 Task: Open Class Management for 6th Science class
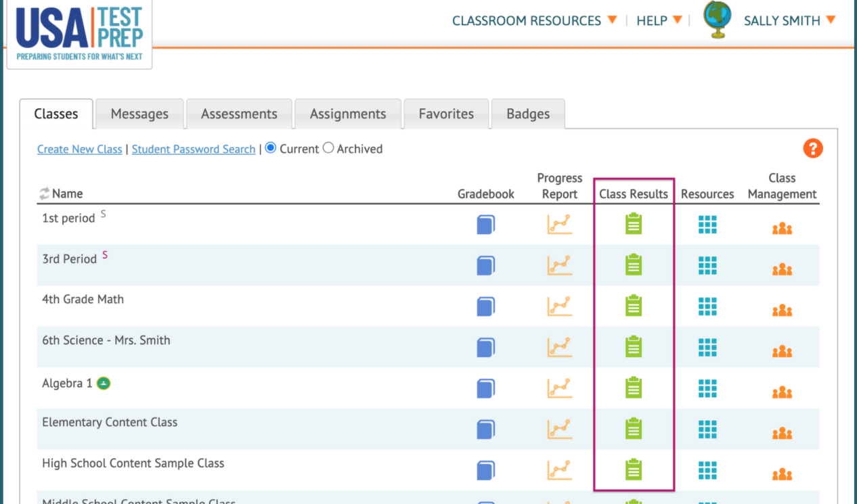point(782,352)
